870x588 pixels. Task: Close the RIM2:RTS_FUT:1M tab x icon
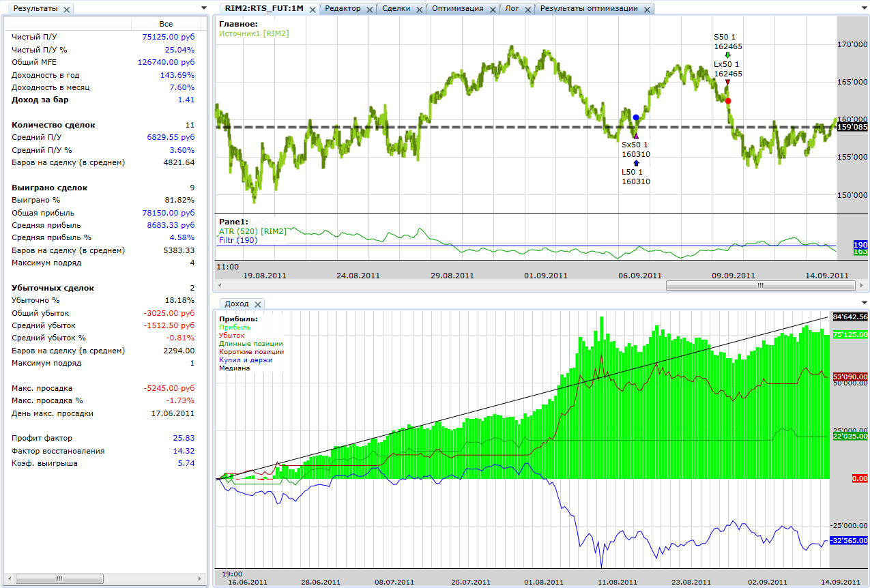click(311, 10)
